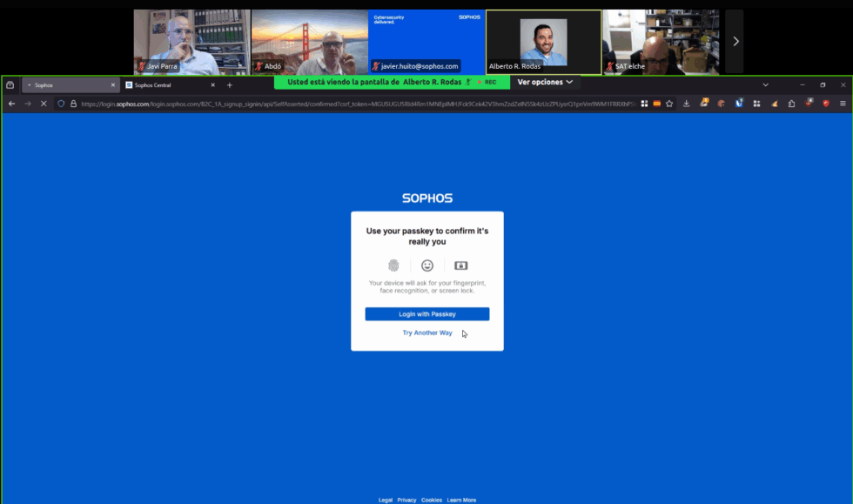Screen dimensions: 853x504
Task: Click the screen lock passkey icon
Action: point(461,265)
